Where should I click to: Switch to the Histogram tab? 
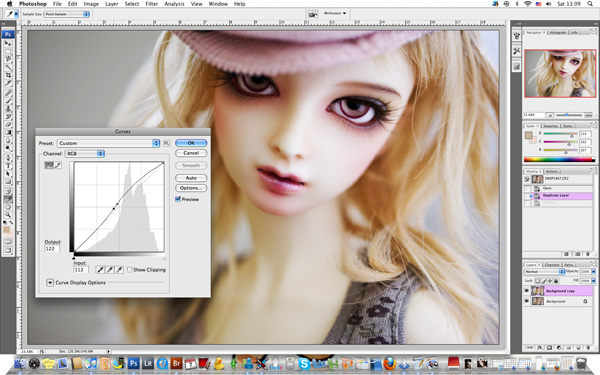[558, 33]
